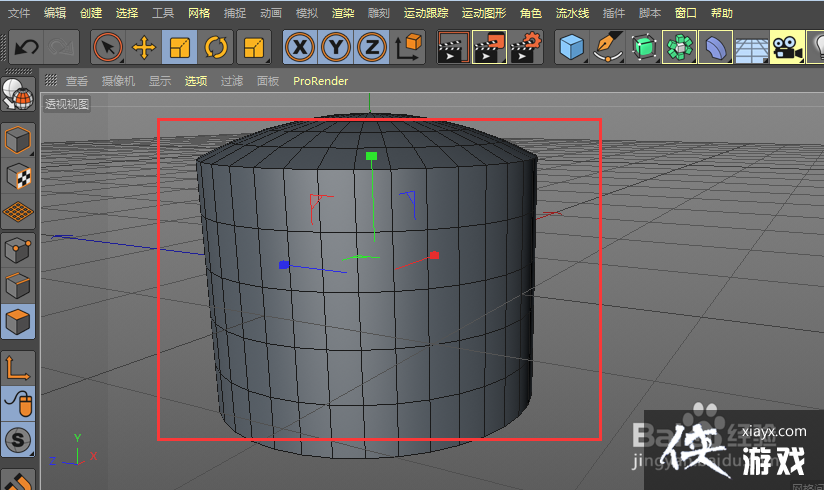Switch to the active Polygons mode
This screenshot has height=490, width=824.
click(x=18, y=322)
